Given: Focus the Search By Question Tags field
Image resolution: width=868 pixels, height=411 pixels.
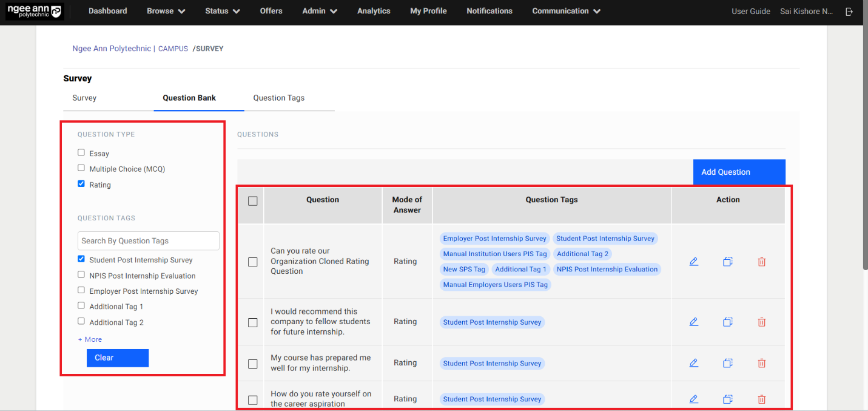Looking at the screenshot, I should (148, 241).
